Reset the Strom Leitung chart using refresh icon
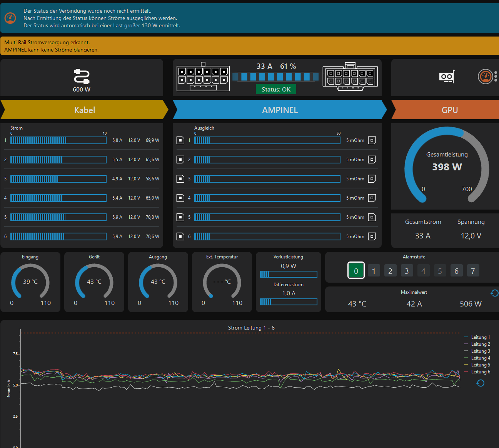The width and height of the screenshot is (499, 448). point(480,383)
